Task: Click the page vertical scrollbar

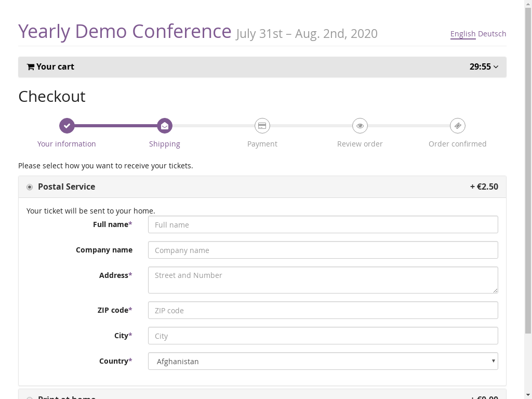Action: [528, 208]
